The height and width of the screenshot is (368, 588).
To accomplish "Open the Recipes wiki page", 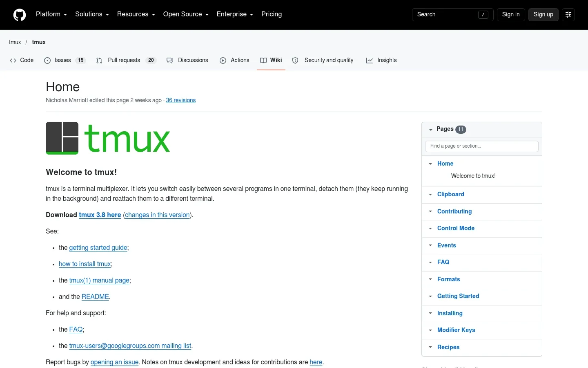I will click(x=448, y=347).
